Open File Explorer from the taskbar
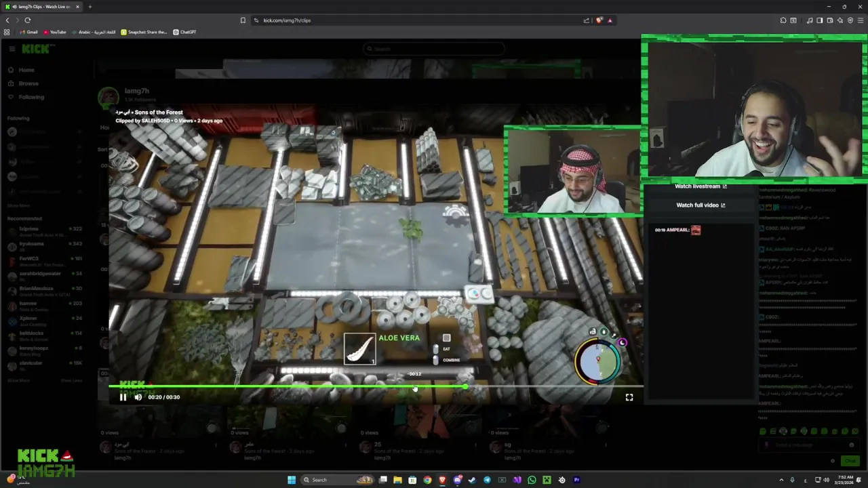Image resolution: width=868 pixels, height=488 pixels. pos(397,480)
